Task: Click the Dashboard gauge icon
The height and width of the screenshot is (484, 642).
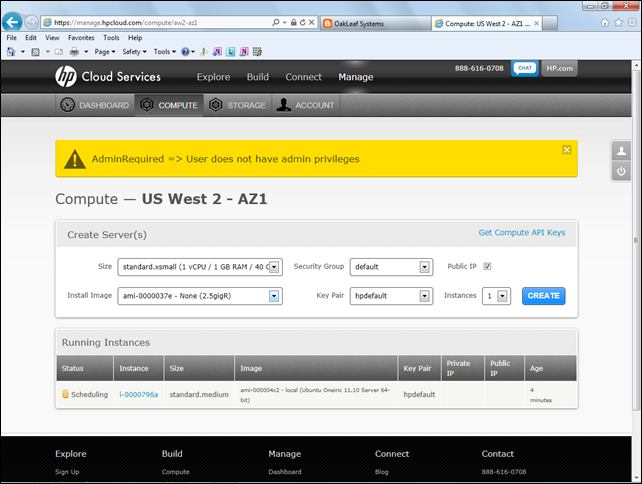Action: pos(68,105)
